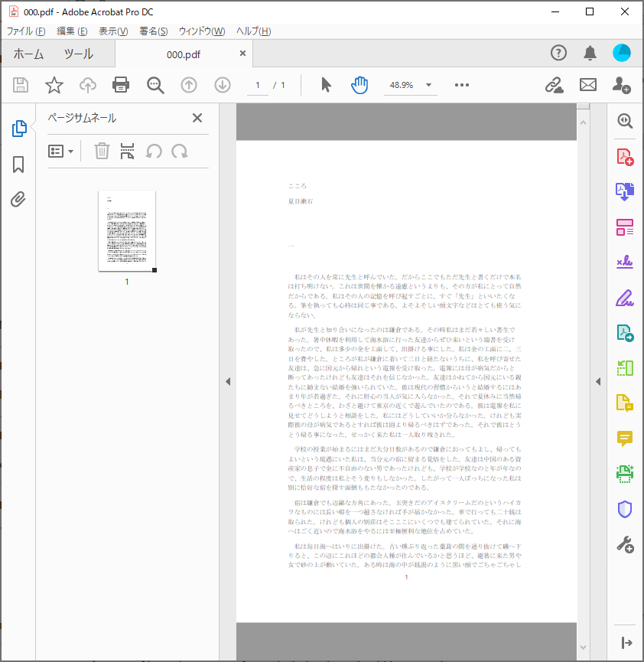
Task: Open Page Thumbnails pane icon
Action: click(19, 129)
